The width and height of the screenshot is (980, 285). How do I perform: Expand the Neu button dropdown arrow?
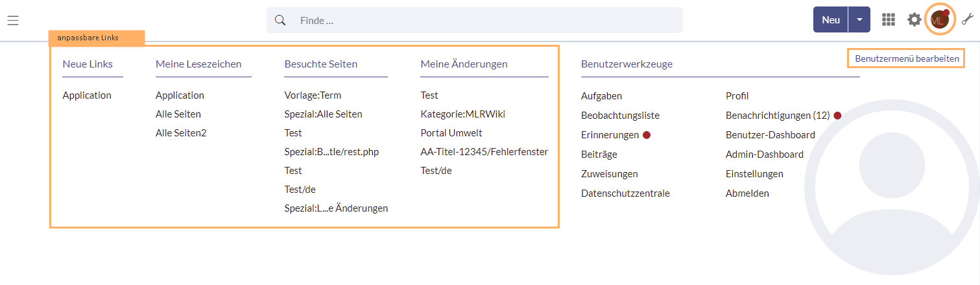pos(859,20)
